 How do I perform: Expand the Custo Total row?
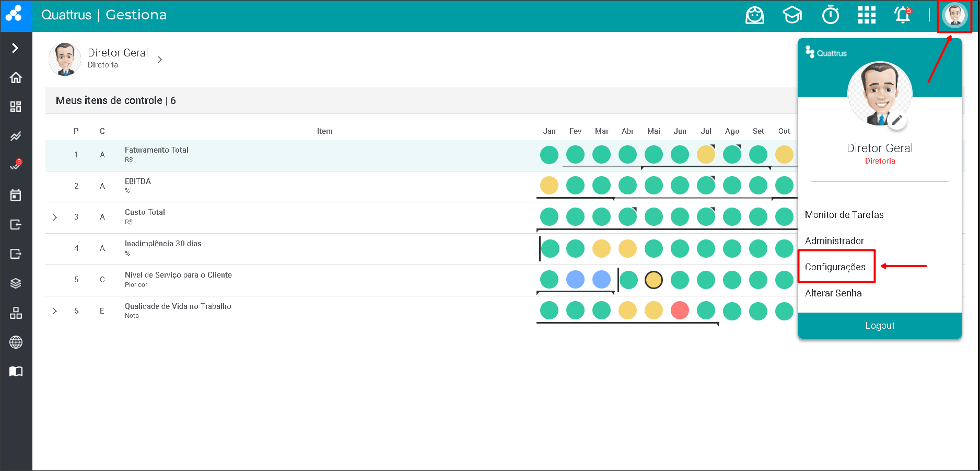55,217
